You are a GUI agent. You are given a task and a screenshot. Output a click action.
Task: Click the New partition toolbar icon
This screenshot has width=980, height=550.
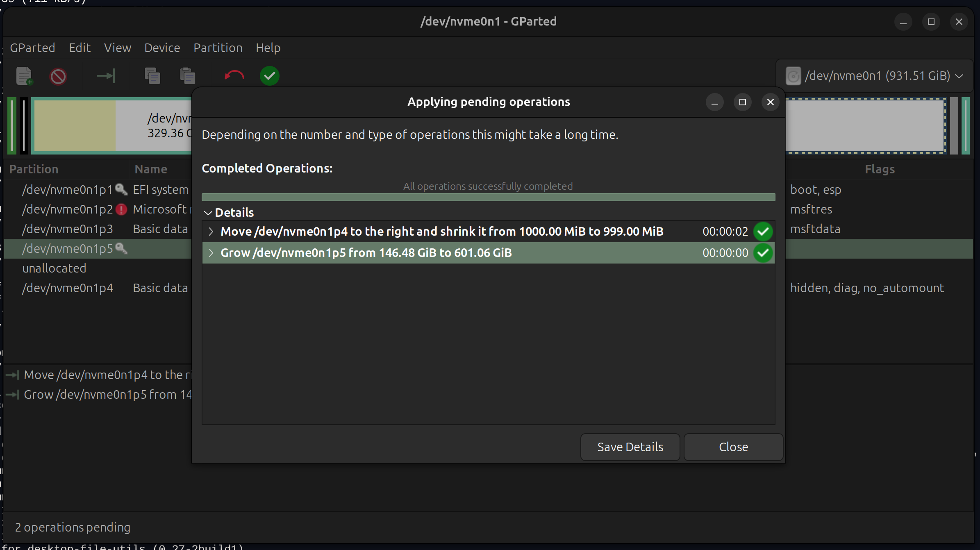[x=24, y=76]
